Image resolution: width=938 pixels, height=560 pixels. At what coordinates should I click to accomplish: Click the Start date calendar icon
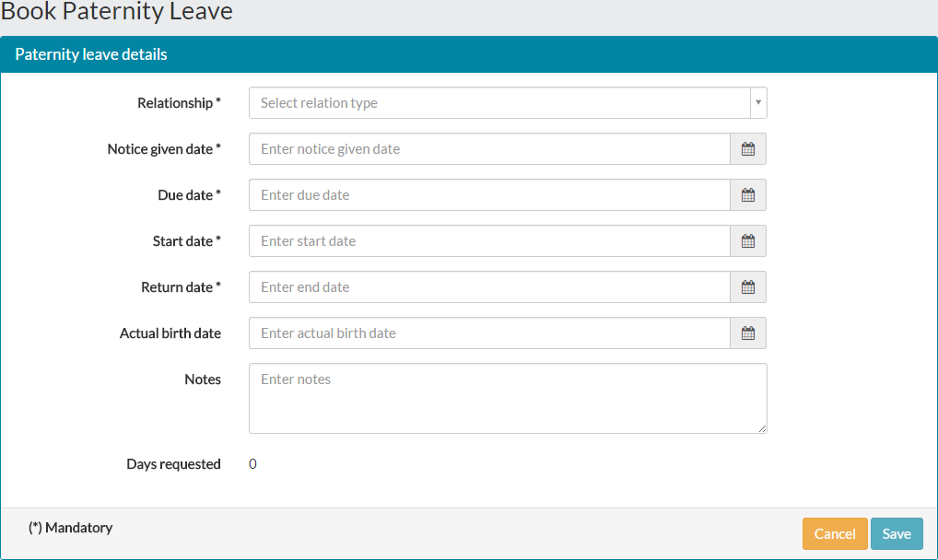[748, 241]
